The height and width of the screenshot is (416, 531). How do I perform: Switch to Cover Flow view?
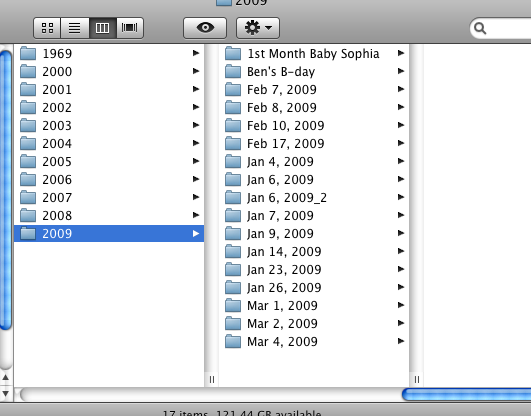[x=130, y=28]
